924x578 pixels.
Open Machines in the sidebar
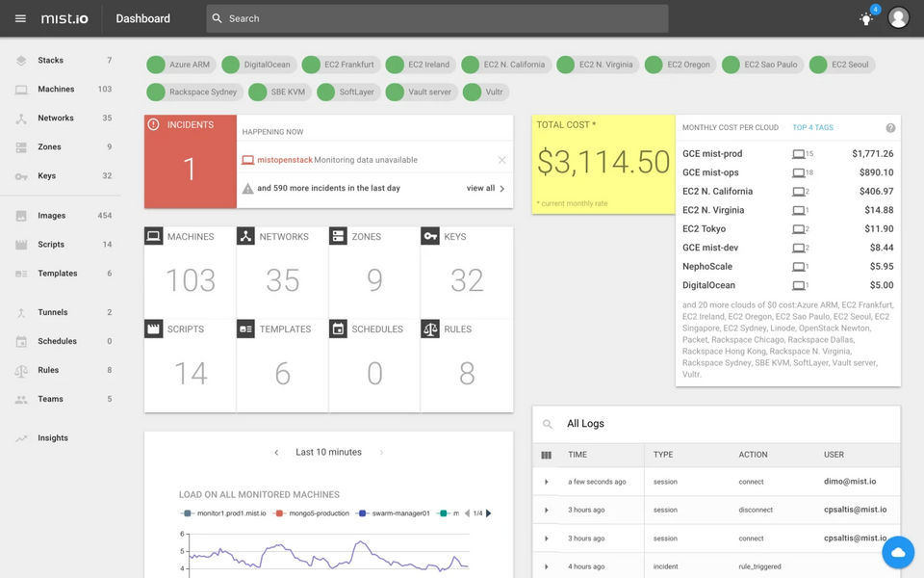coord(56,90)
